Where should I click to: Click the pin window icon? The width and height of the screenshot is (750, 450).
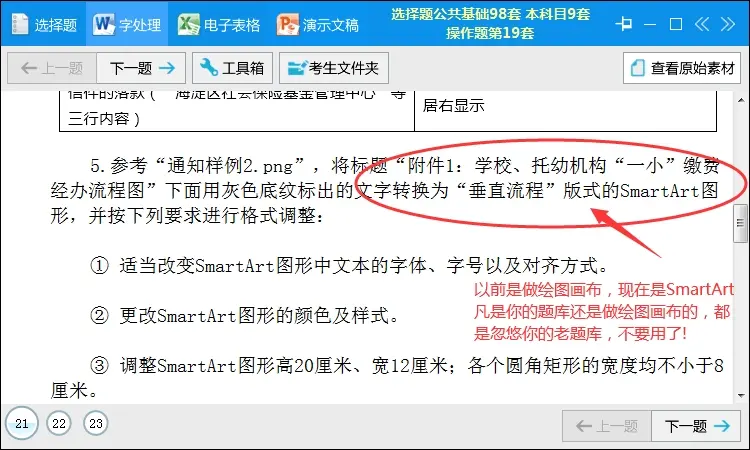coord(624,23)
